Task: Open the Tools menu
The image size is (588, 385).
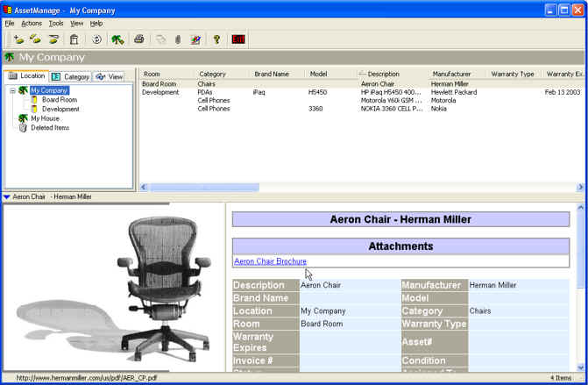Action: [x=56, y=24]
